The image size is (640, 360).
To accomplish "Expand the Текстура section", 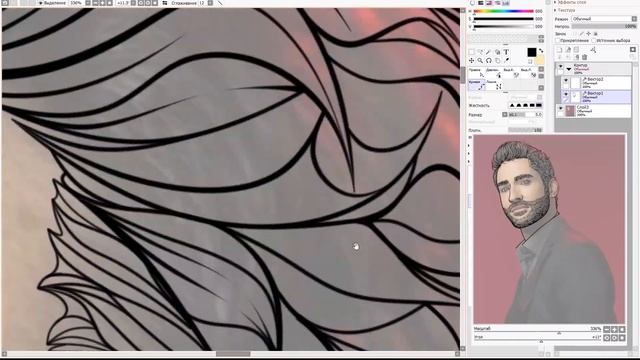I will pyautogui.click(x=555, y=10).
